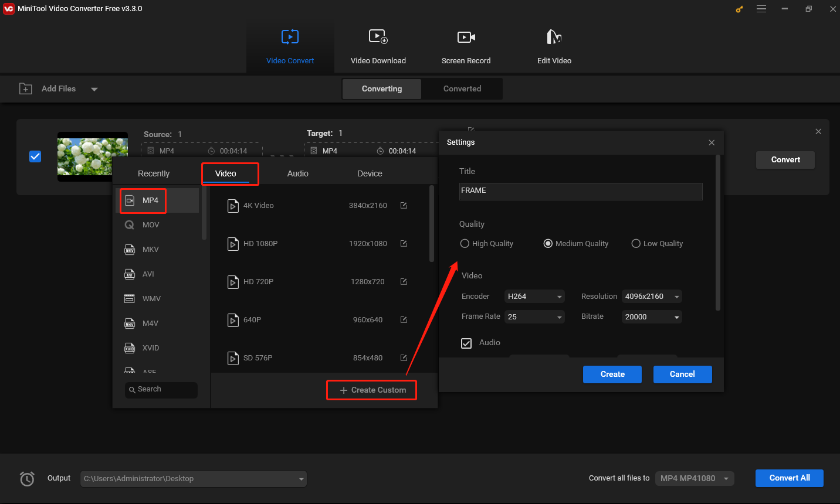Choose the MOV format in the list
The image size is (840, 504).
(x=158, y=225)
